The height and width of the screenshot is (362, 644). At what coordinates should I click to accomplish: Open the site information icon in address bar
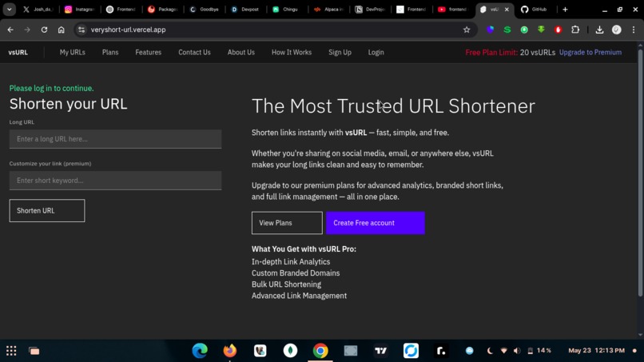81,30
